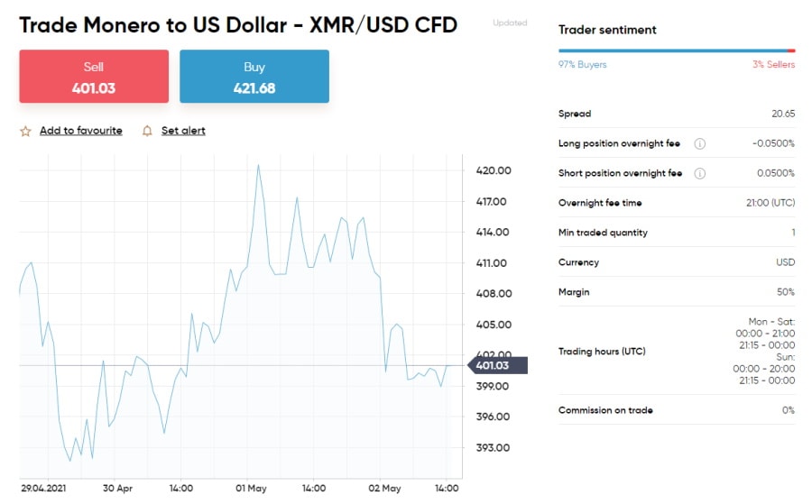This screenshot has height=504, width=812.
Task: Select the 02 May date axis label
Action: (x=384, y=488)
